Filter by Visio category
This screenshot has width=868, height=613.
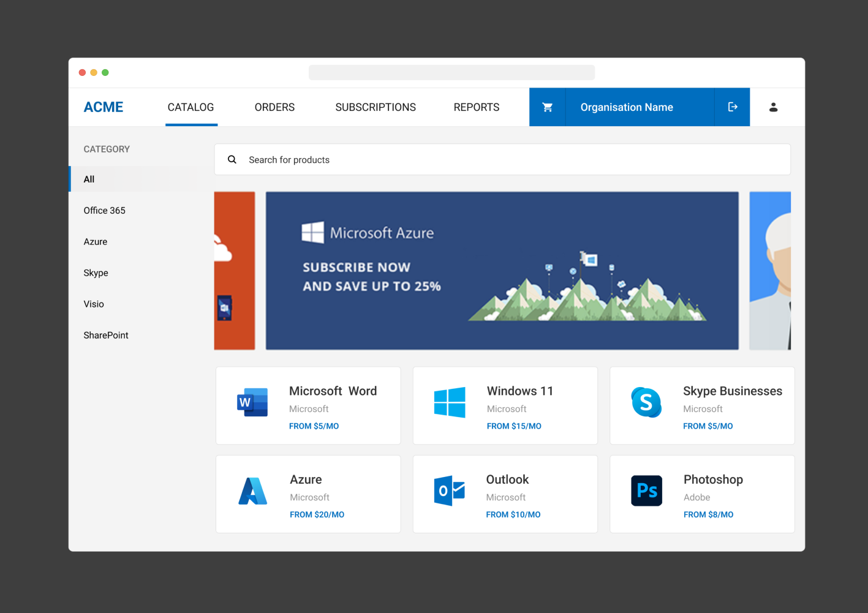94,304
